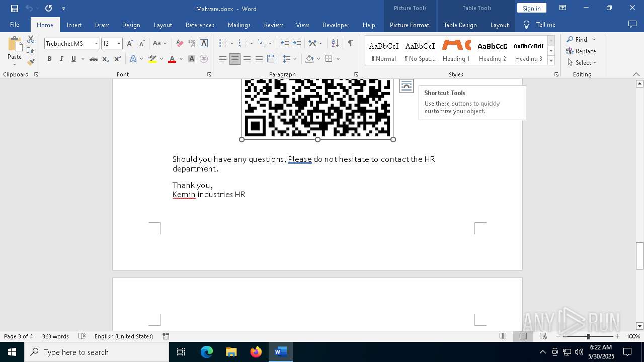Image resolution: width=644 pixels, height=362 pixels.
Task: Click Windows taskbar search box
Action: point(97,352)
